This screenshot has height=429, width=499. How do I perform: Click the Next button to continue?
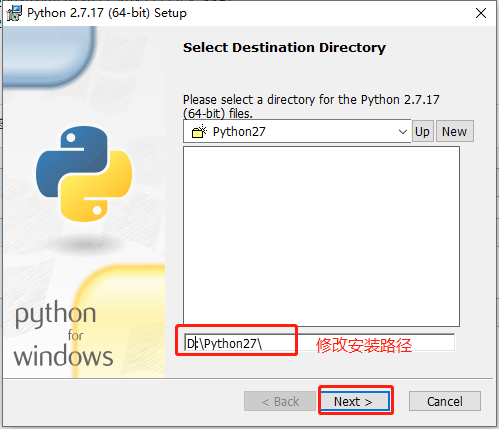pyautogui.click(x=355, y=401)
